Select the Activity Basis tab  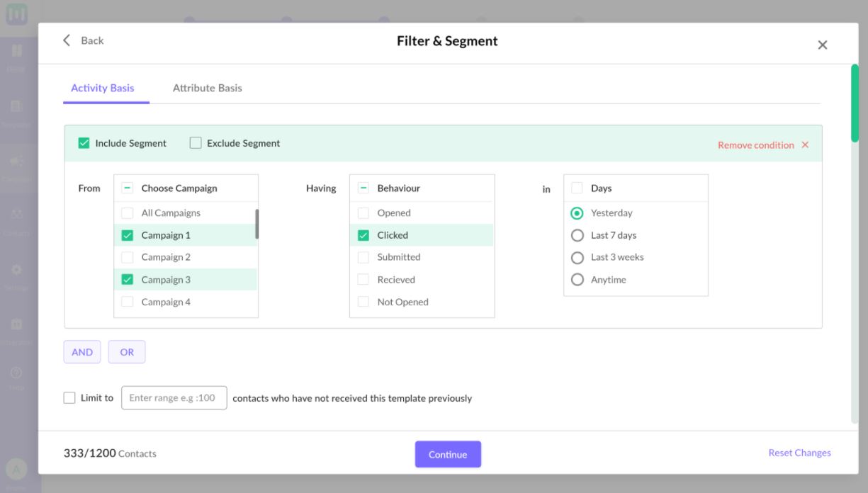(x=103, y=88)
